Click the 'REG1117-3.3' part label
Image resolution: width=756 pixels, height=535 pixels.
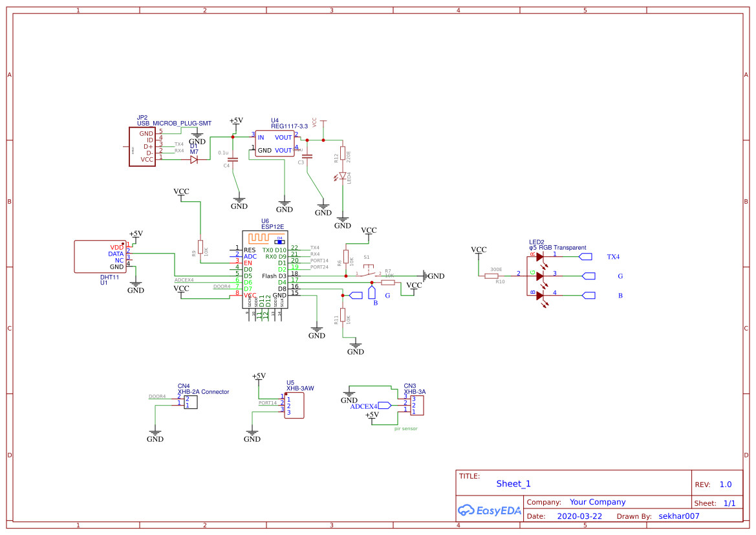tap(289, 126)
